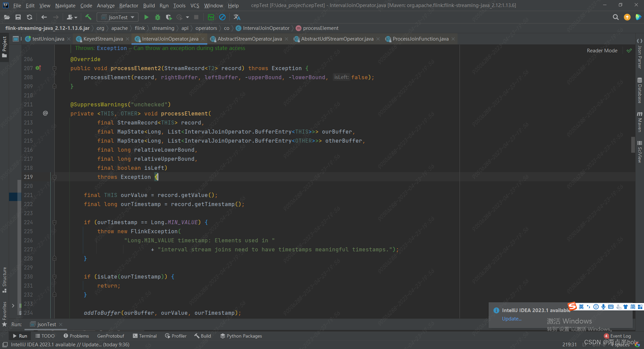Viewport: 644px width, 349px height.
Task: Collapse method fold marker at line 207
Action: [x=54, y=68]
